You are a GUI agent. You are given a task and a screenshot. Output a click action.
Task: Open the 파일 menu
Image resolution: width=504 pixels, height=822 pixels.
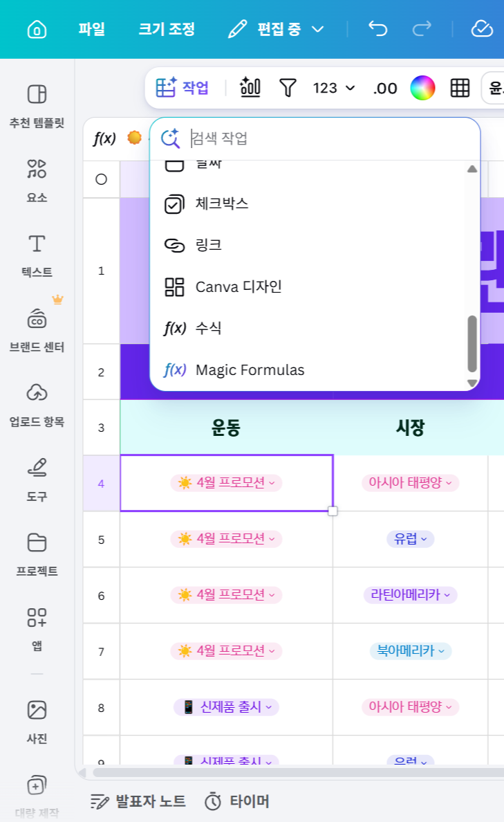coord(92,29)
